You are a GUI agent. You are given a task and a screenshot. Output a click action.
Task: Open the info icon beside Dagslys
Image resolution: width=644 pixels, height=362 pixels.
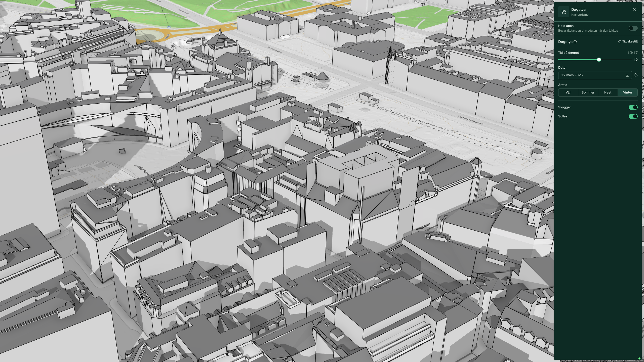(575, 42)
